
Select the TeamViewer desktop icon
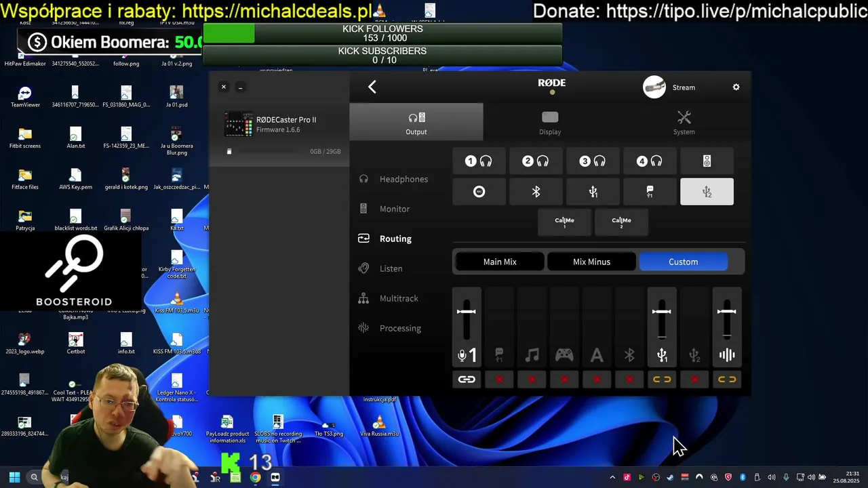(x=25, y=97)
